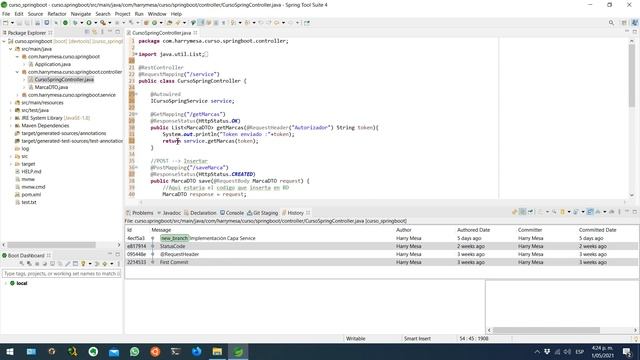Select pom.xml in Package Explorer
The width and height of the screenshot is (640, 360).
[x=31, y=195]
